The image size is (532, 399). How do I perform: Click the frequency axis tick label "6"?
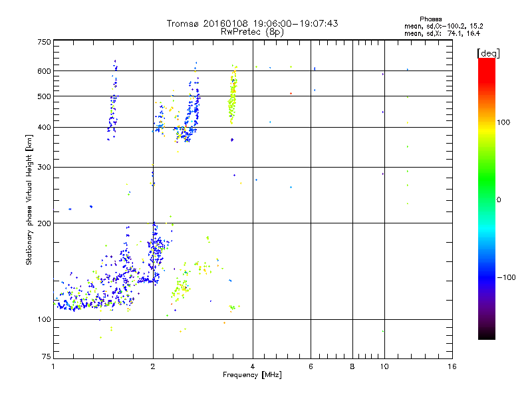tap(311, 366)
